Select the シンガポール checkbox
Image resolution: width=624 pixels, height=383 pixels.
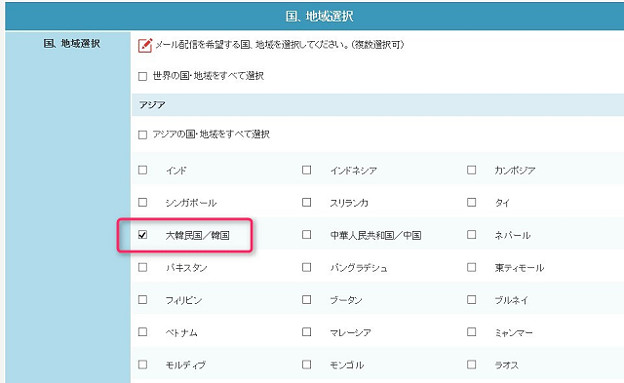[x=142, y=202]
